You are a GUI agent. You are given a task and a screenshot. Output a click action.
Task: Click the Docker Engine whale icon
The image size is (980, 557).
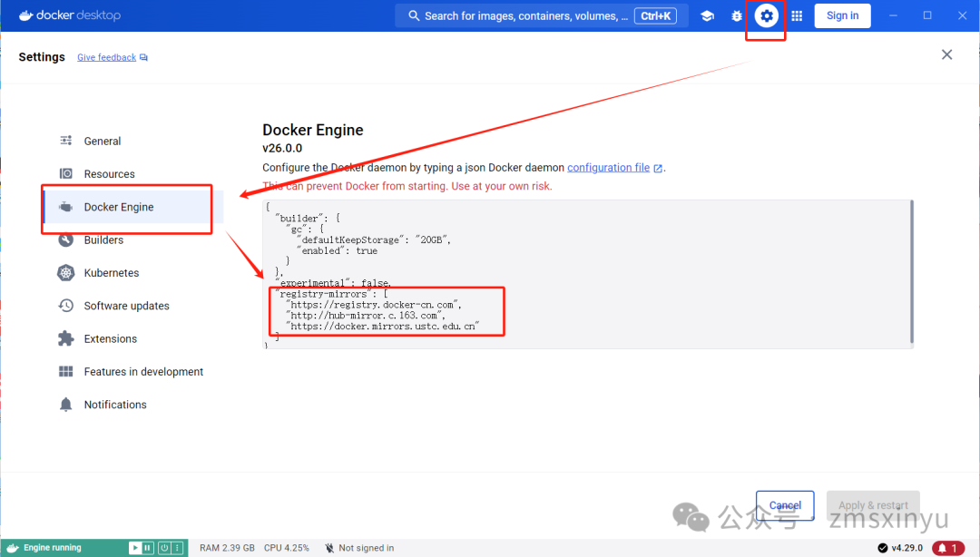tap(65, 207)
